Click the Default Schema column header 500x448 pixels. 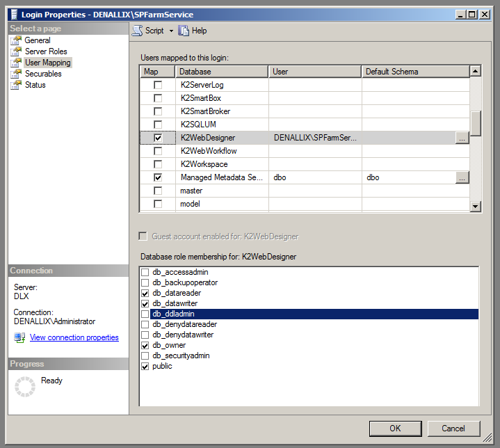(x=414, y=71)
